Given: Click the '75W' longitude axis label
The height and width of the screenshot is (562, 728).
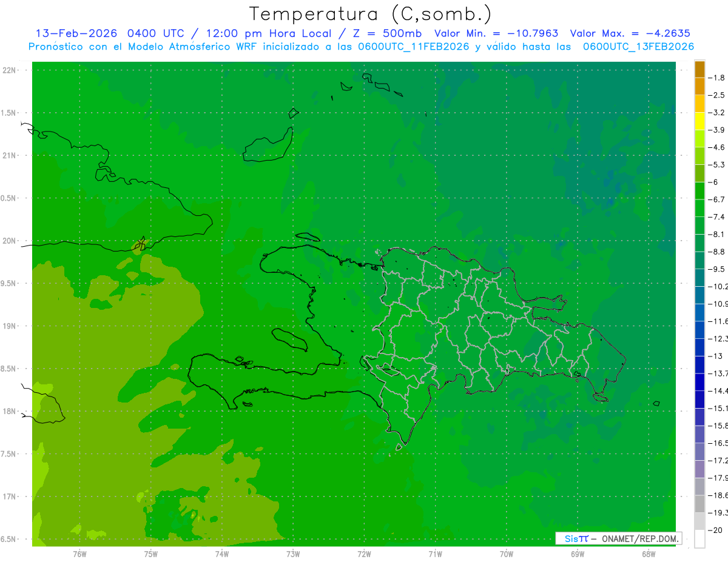Looking at the screenshot, I should (x=151, y=554).
